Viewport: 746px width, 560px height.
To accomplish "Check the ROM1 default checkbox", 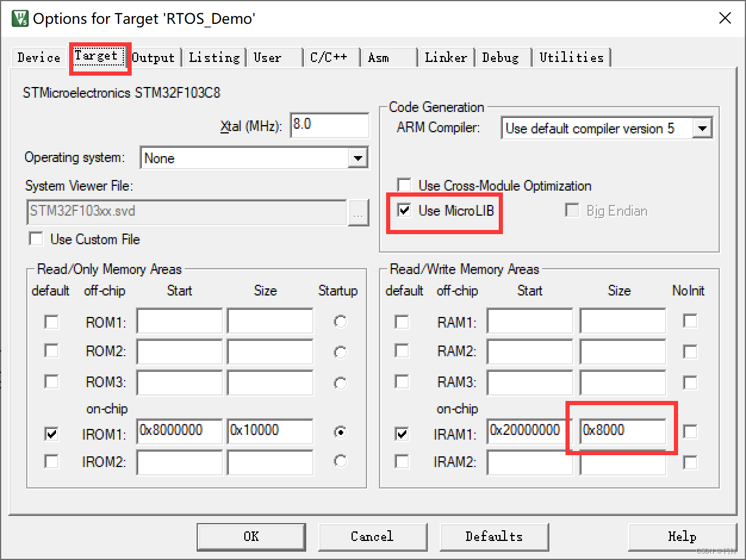I will coord(52,322).
